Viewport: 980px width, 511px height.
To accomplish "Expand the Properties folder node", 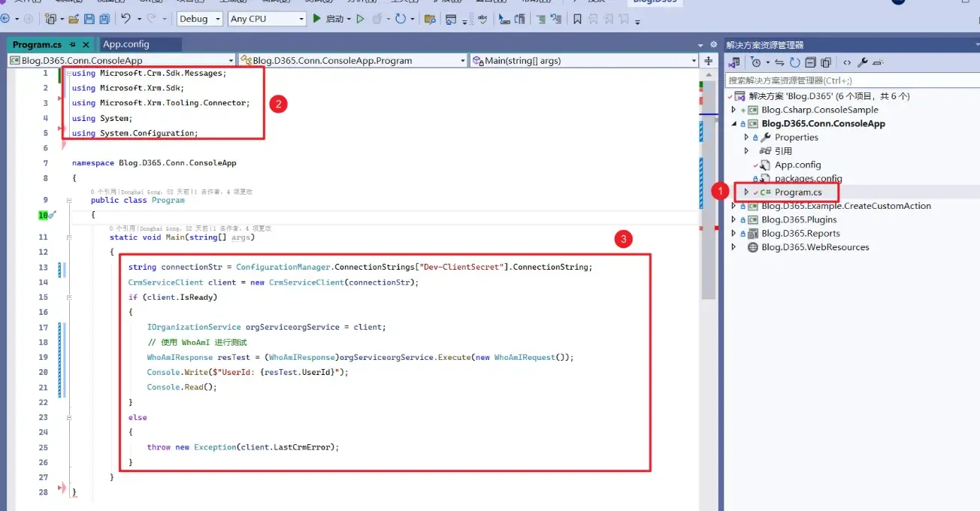I will [746, 137].
